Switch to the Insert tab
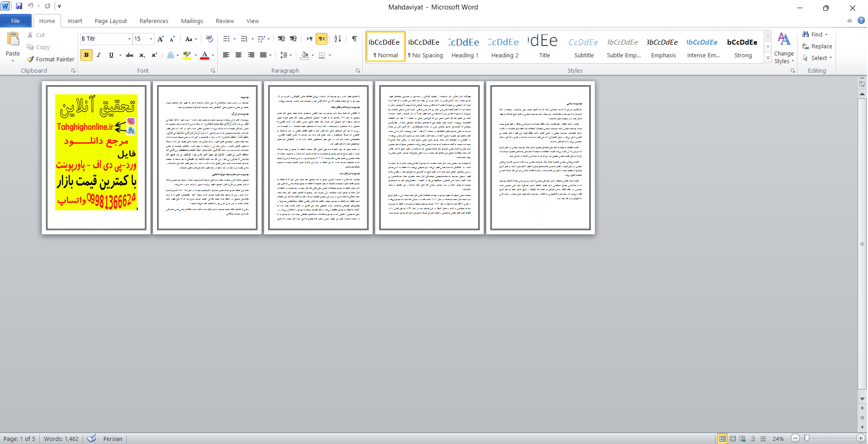 (75, 21)
